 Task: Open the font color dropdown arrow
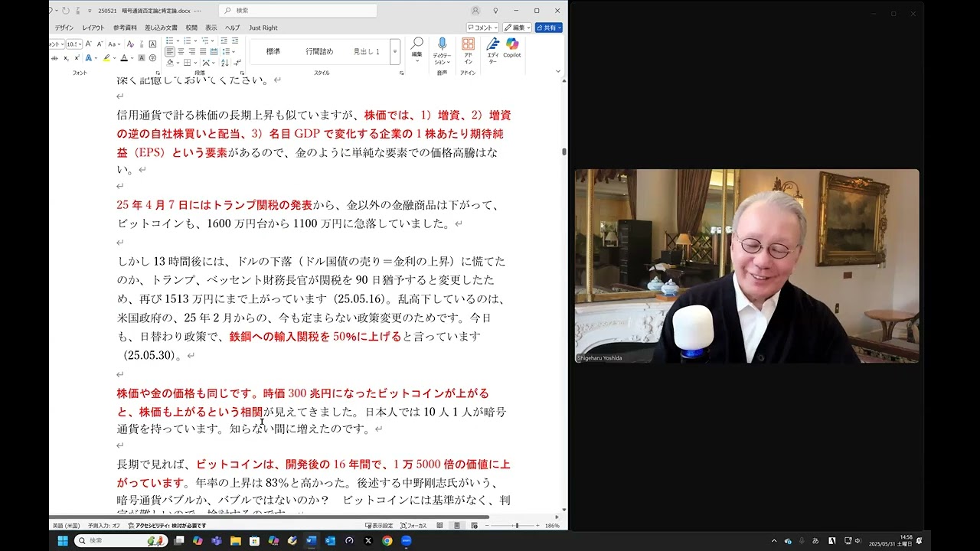click(x=132, y=58)
